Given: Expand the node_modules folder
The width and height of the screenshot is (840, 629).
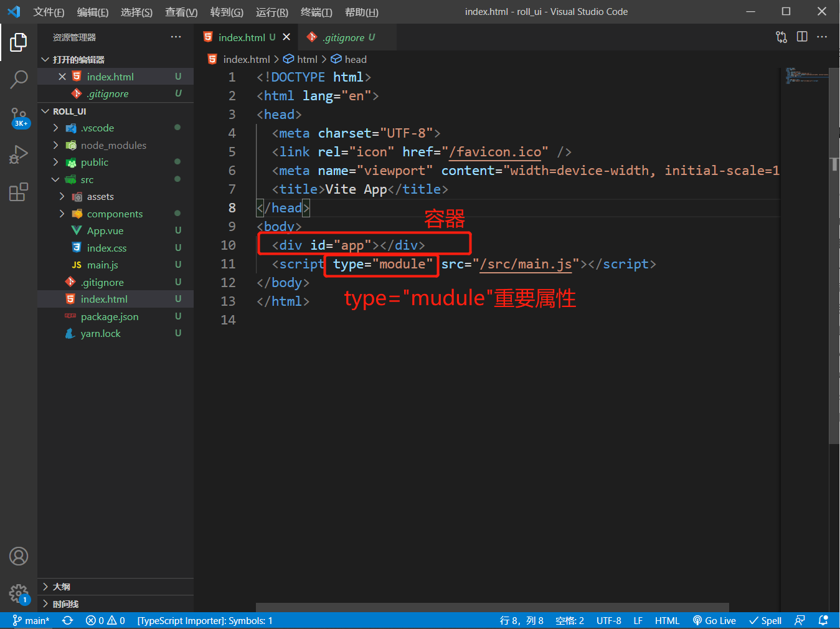Looking at the screenshot, I should (x=115, y=145).
